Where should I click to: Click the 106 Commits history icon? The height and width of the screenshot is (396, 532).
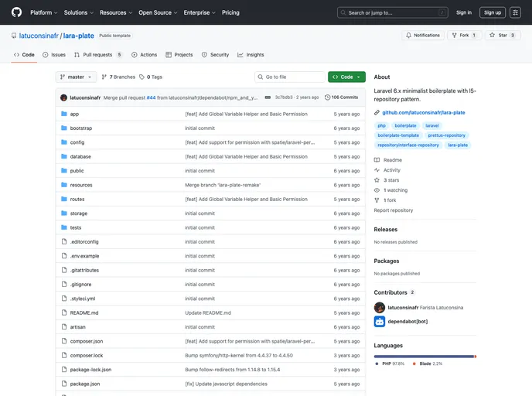[328, 97]
